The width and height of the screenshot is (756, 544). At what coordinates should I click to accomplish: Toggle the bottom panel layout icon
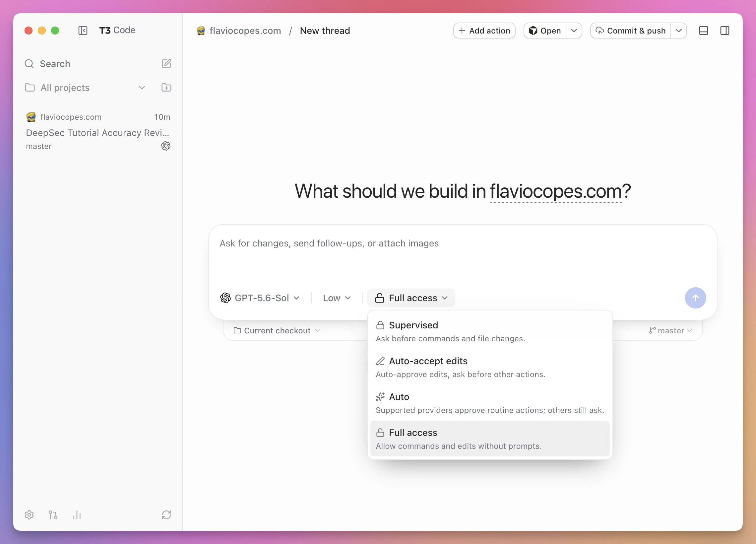(x=703, y=31)
